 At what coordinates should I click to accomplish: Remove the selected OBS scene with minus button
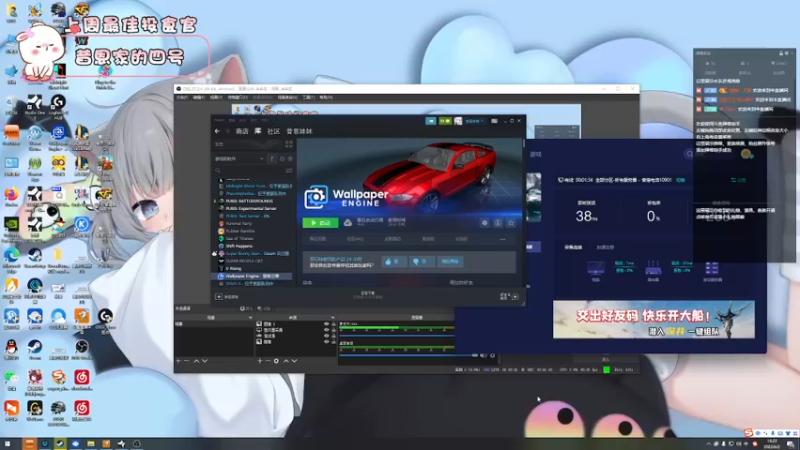tap(187, 361)
